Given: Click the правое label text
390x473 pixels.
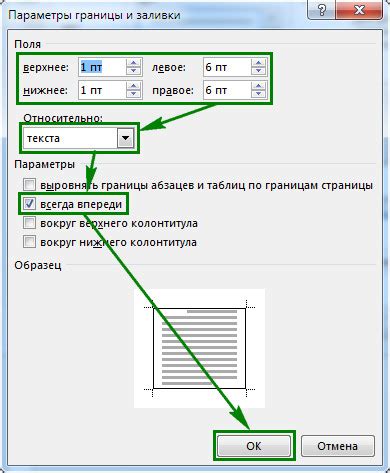Looking at the screenshot, I should pos(173,90).
